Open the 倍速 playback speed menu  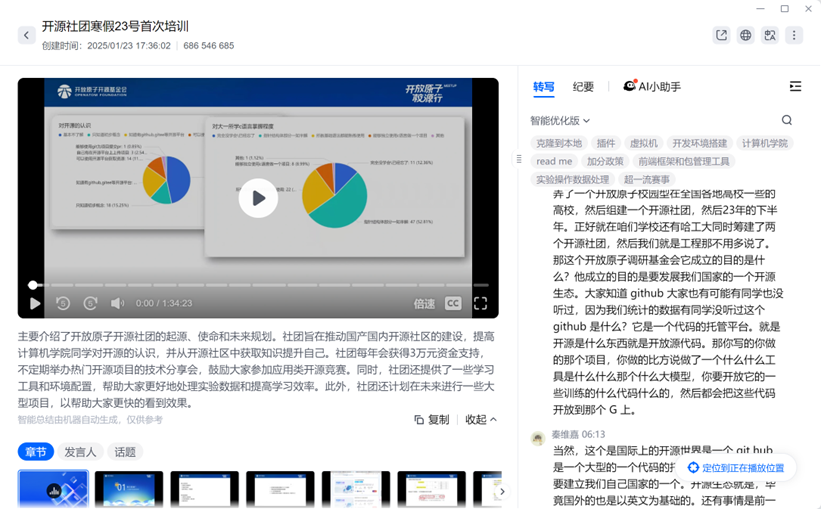[x=424, y=303]
